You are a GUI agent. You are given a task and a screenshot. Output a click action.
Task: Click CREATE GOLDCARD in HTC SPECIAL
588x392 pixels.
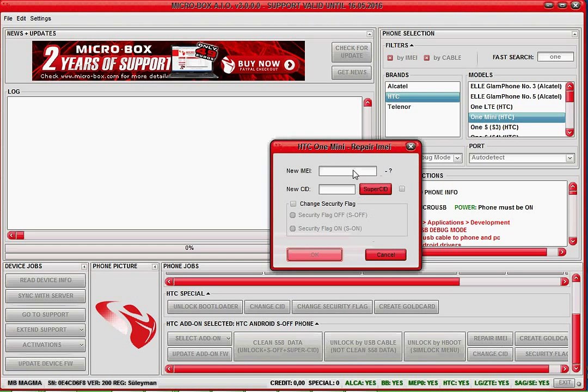coord(407,307)
